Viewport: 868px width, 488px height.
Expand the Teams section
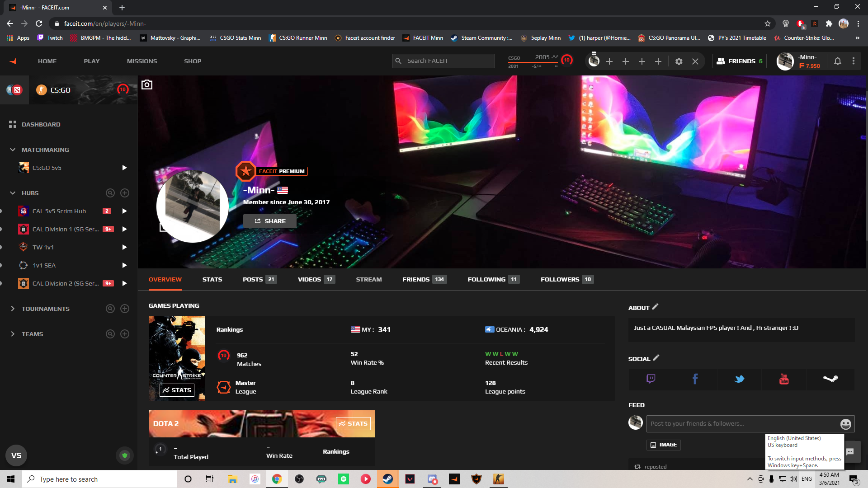[x=13, y=334]
